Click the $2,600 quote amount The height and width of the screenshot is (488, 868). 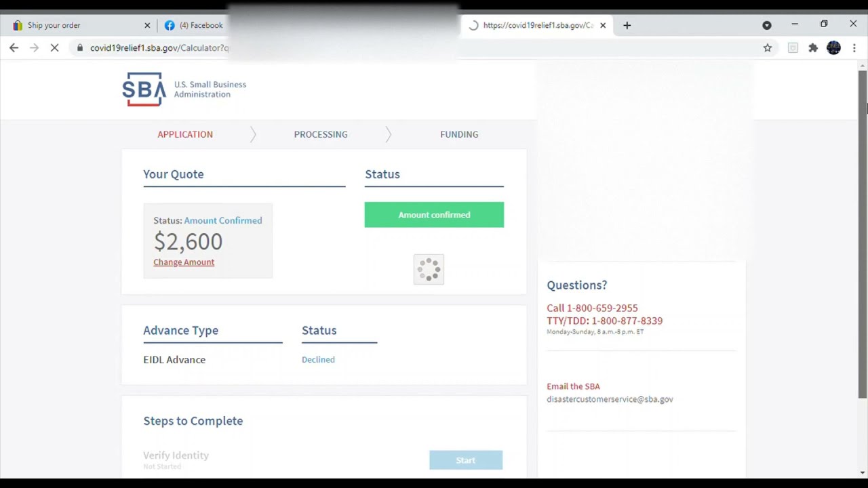coord(188,241)
